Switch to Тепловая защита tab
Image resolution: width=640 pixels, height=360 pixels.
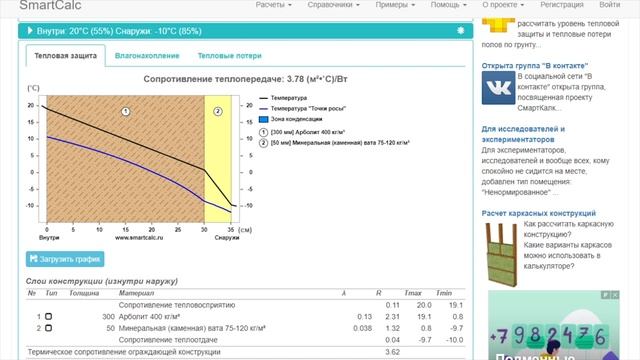point(65,56)
